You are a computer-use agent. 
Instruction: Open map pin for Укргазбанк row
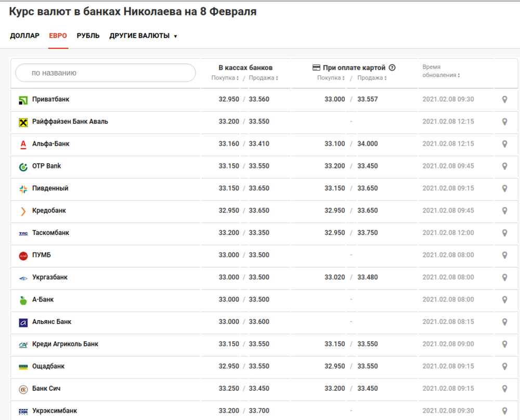[x=504, y=277]
